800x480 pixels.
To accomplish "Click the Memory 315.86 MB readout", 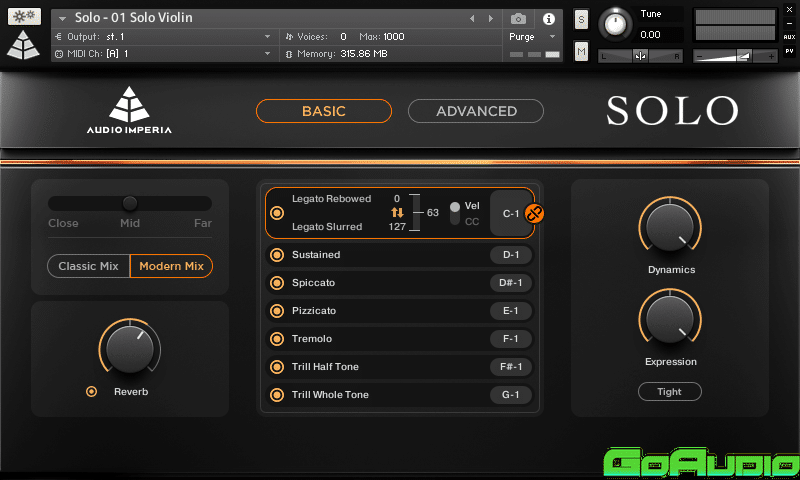I will [x=364, y=54].
